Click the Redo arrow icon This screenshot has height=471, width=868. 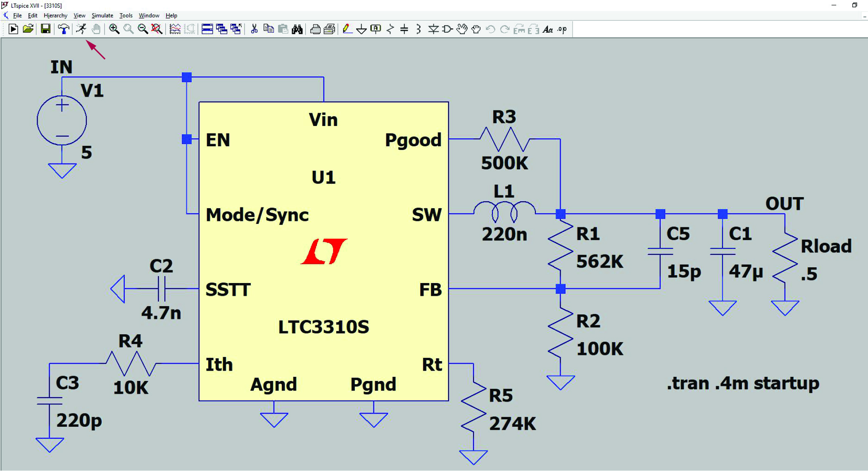pos(504,29)
